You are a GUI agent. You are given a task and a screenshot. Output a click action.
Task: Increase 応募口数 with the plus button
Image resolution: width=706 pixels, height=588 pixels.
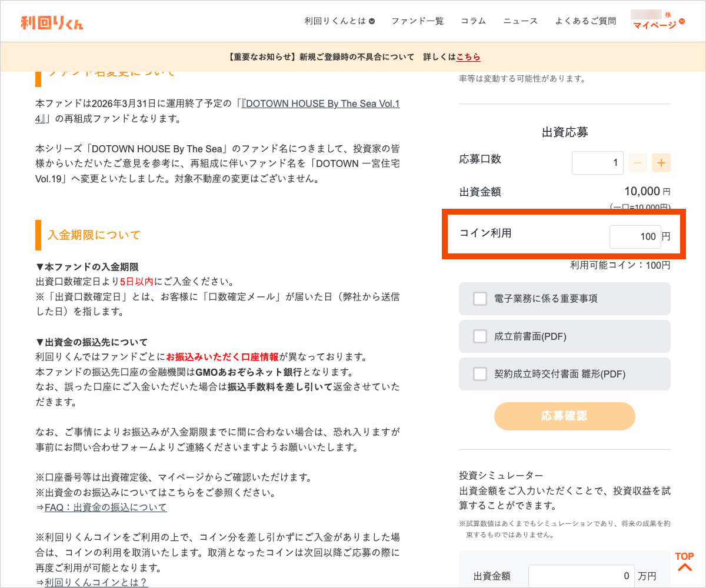click(661, 163)
